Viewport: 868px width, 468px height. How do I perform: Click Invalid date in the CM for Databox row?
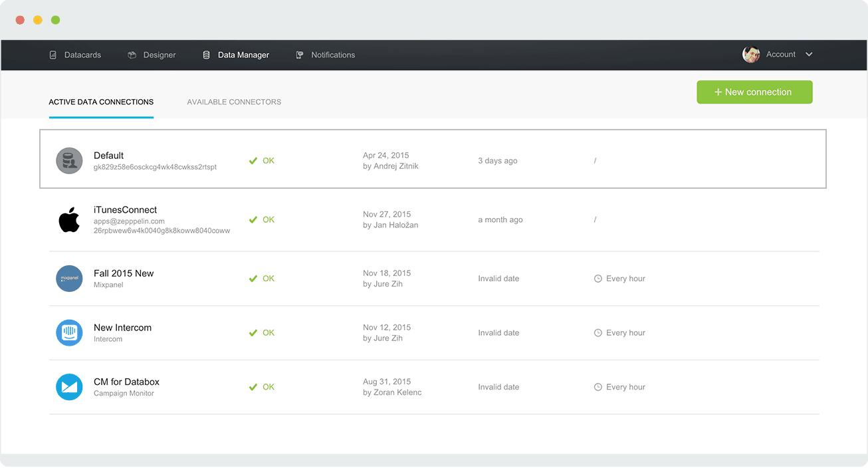click(x=498, y=387)
